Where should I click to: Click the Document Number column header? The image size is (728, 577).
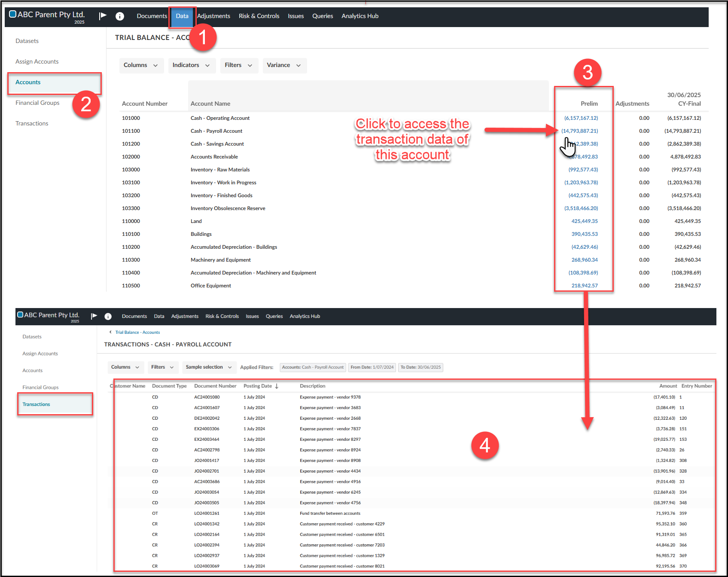(x=215, y=386)
